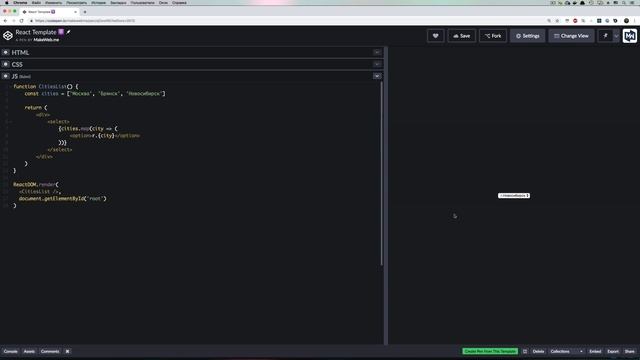Open CSS editor settings gear
The width and height of the screenshot is (640, 360).
coord(5,64)
